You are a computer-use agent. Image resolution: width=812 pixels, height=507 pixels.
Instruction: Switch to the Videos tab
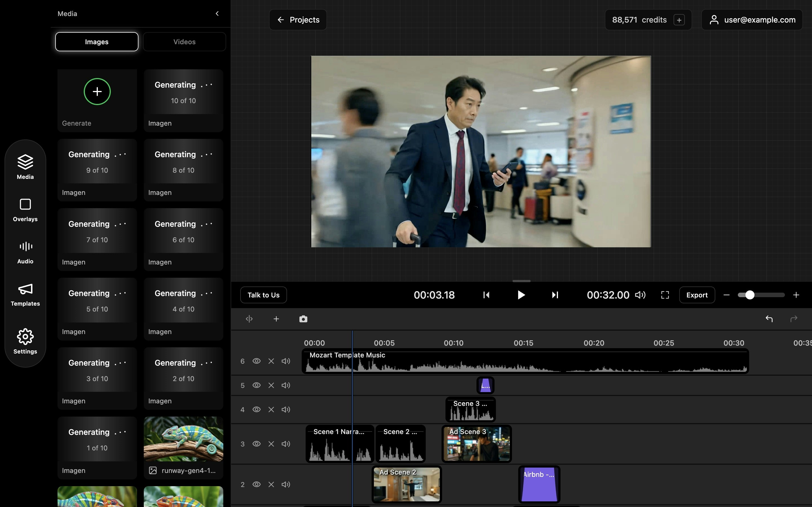click(x=184, y=42)
